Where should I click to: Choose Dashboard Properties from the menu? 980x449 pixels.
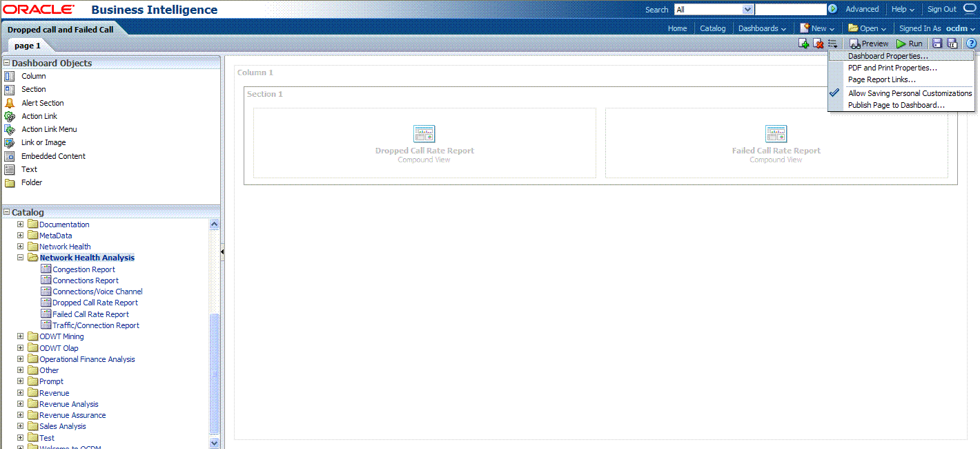888,56
